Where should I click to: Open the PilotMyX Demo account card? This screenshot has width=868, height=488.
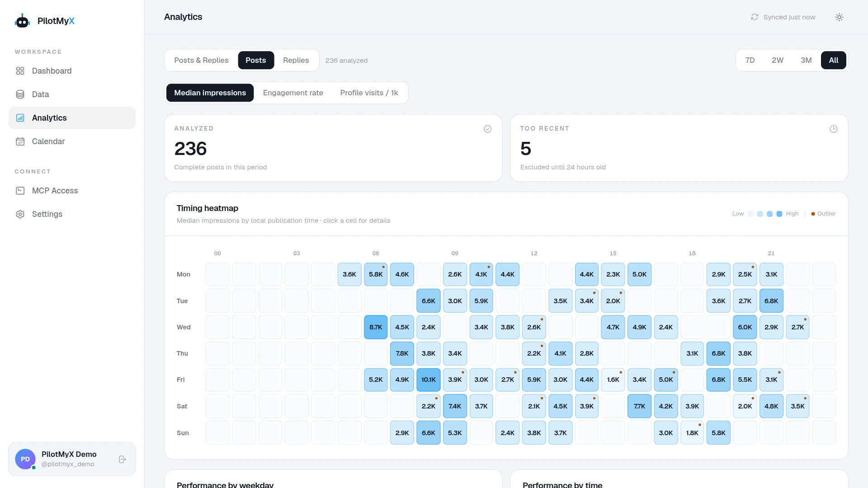(72, 459)
